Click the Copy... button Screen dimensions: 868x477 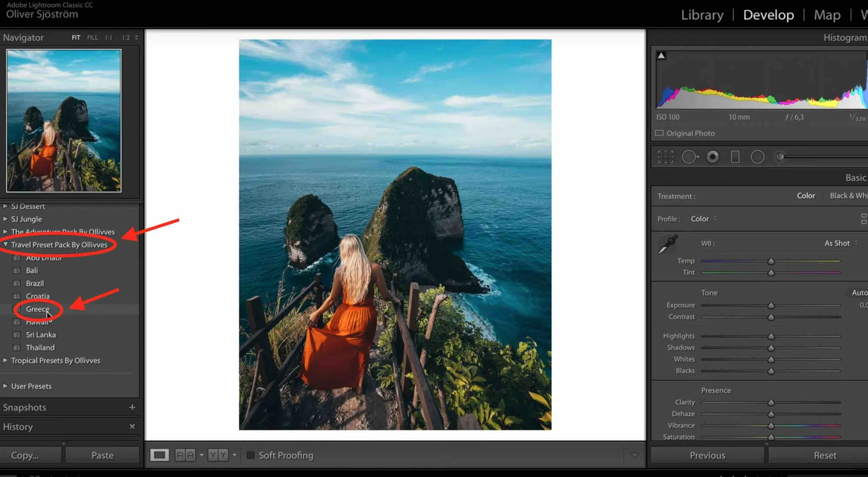coord(31,455)
